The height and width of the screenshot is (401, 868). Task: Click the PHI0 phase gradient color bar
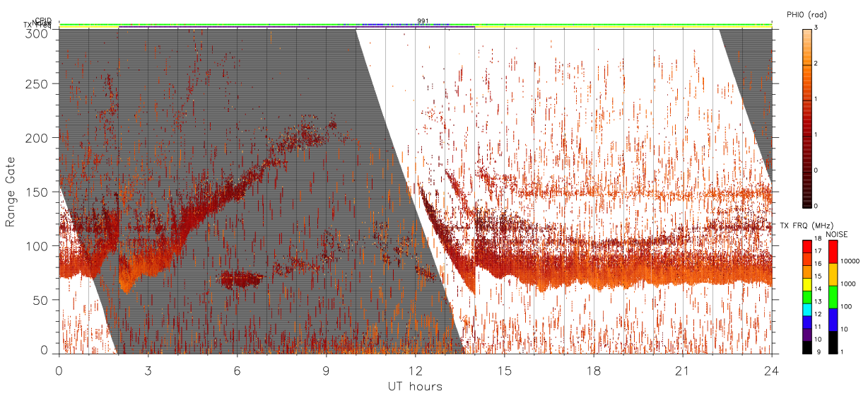tap(808, 118)
